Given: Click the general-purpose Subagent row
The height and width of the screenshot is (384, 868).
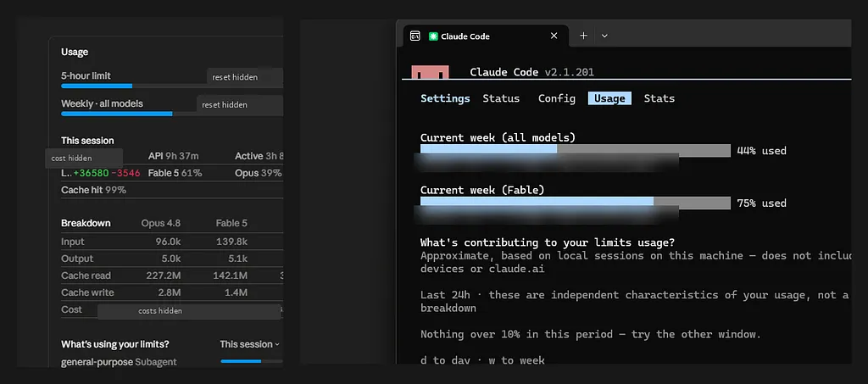Looking at the screenshot, I should point(171,362).
